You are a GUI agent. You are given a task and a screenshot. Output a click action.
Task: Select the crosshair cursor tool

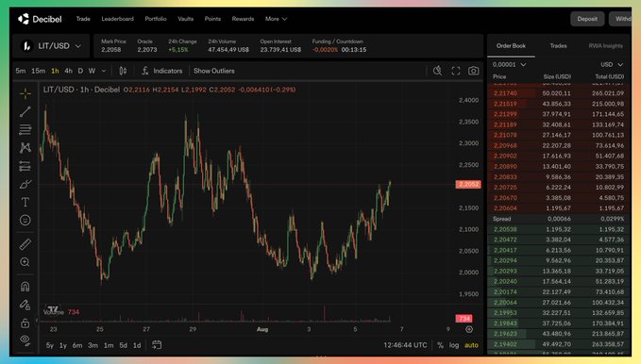25,93
